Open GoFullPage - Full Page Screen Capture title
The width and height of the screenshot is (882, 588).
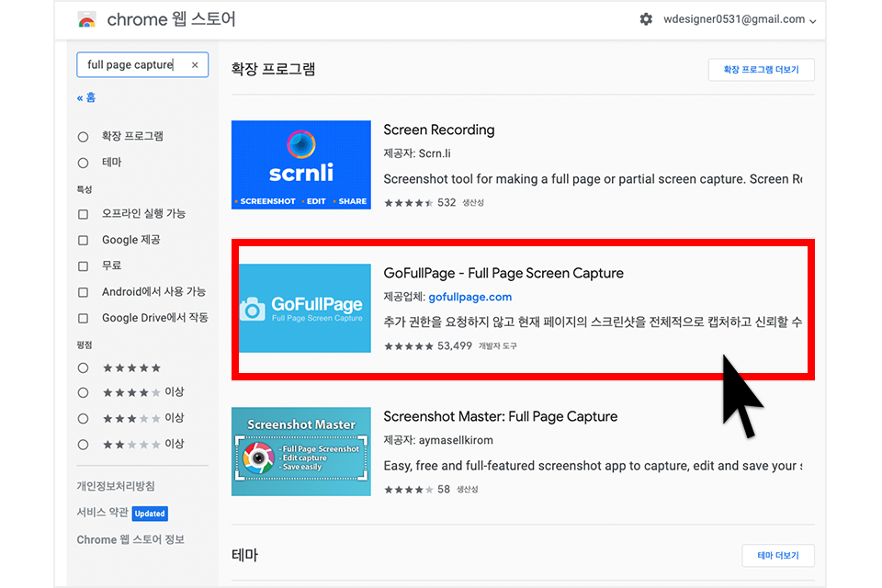(503, 274)
